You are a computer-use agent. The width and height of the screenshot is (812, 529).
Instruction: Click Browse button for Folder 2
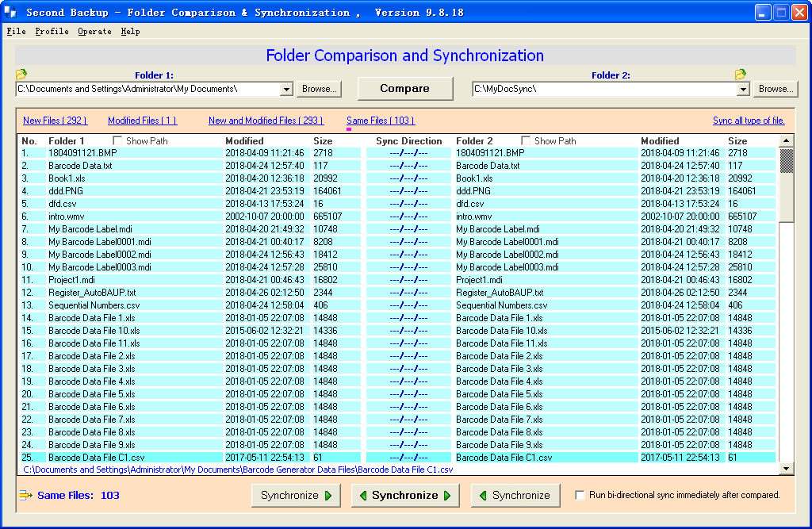[x=776, y=89]
